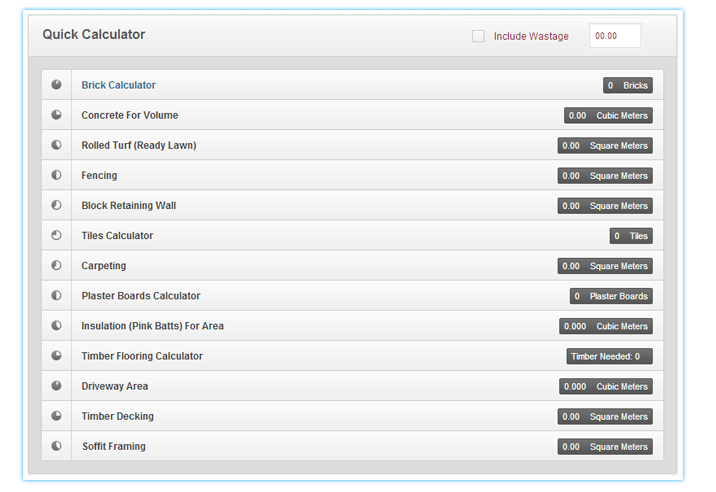Viewport: 716px width, 492px height.
Task: Click the Timber Needed result badge
Action: 609,356
